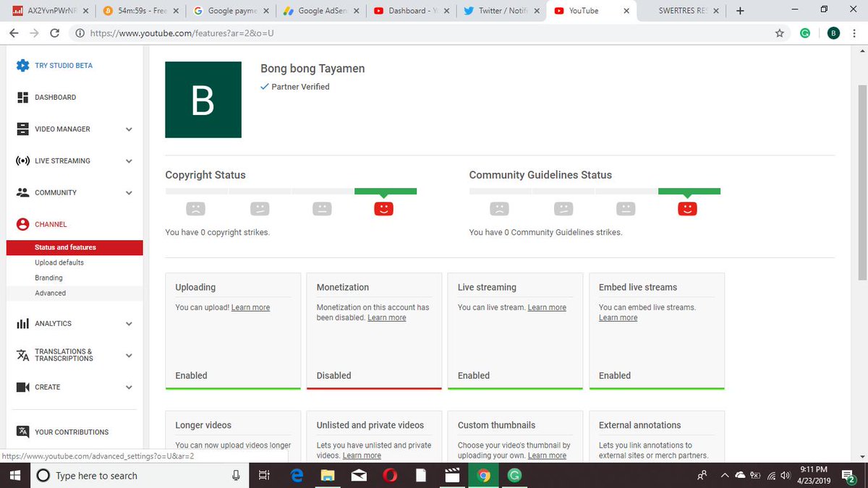The height and width of the screenshot is (488, 868).
Task: Click the green happy face under Community Guidelines Status
Action: pos(687,208)
